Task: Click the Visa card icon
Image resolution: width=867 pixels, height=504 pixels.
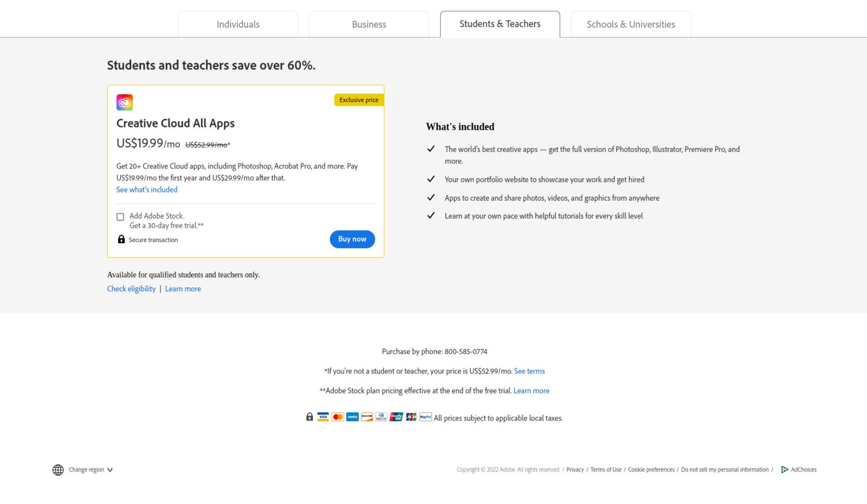Action: (323, 417)
